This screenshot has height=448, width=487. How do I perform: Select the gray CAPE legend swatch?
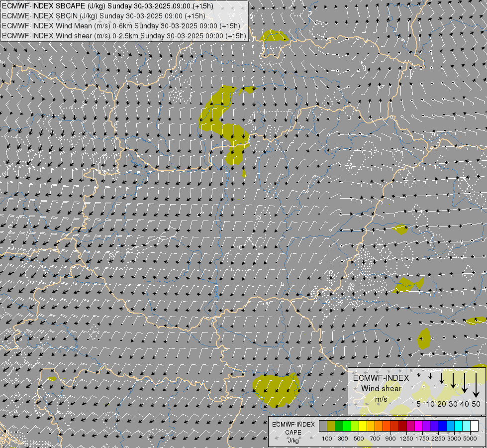pos(323,426)
